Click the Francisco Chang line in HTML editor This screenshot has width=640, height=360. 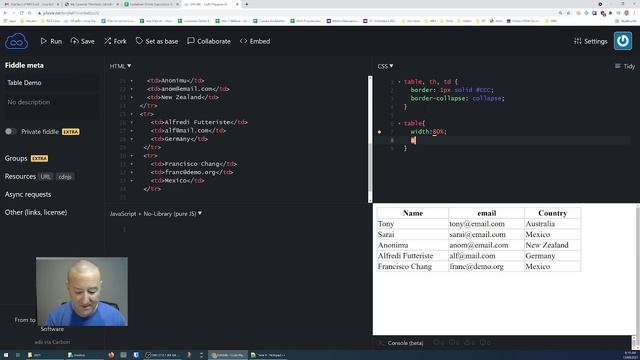coord(194,164)
